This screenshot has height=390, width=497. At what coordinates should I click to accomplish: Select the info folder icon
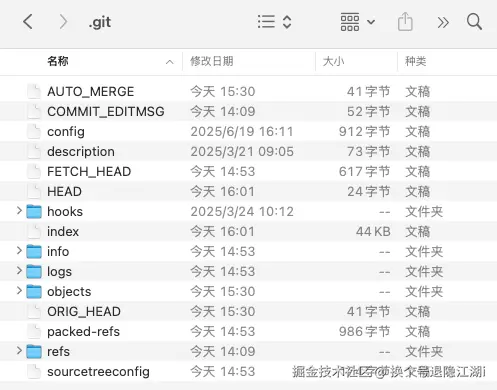(34, 252)
